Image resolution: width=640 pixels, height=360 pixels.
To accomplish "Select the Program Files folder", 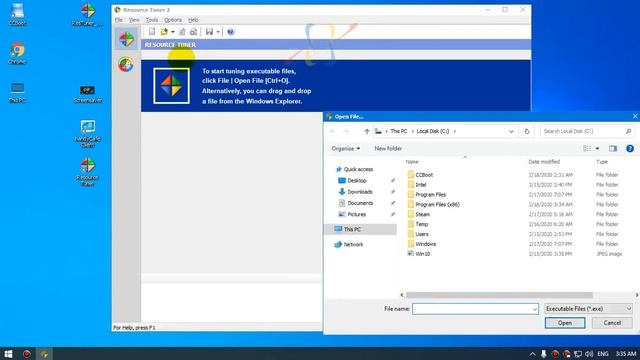I will point(427,195).
